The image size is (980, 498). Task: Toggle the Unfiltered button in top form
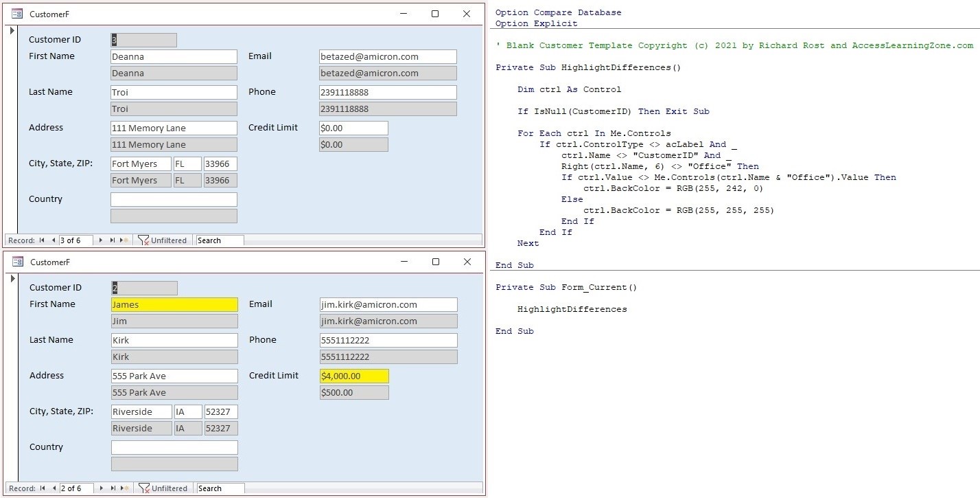[163, 240]
